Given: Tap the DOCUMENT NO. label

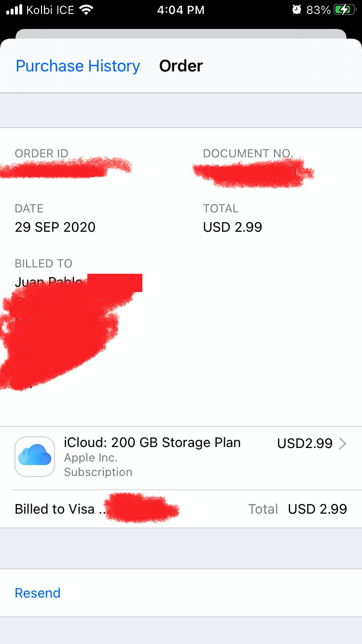Looking at the screenshot, I should point(248,154).
